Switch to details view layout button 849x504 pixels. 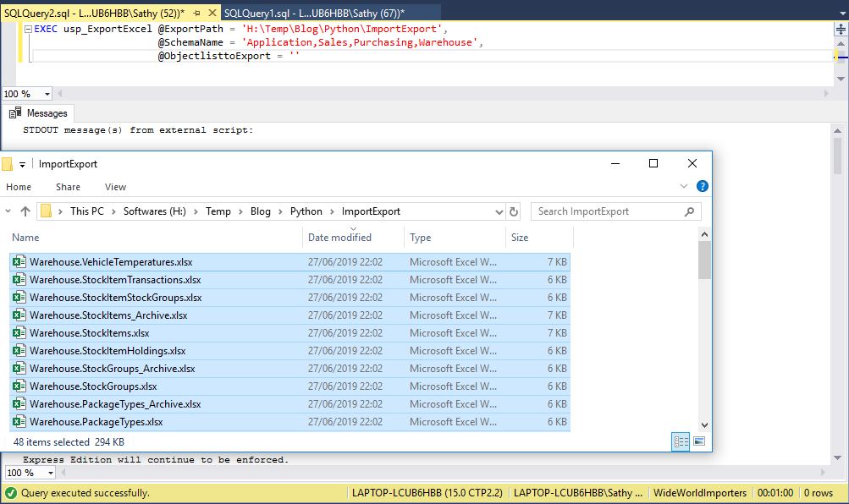click(681, 441)
